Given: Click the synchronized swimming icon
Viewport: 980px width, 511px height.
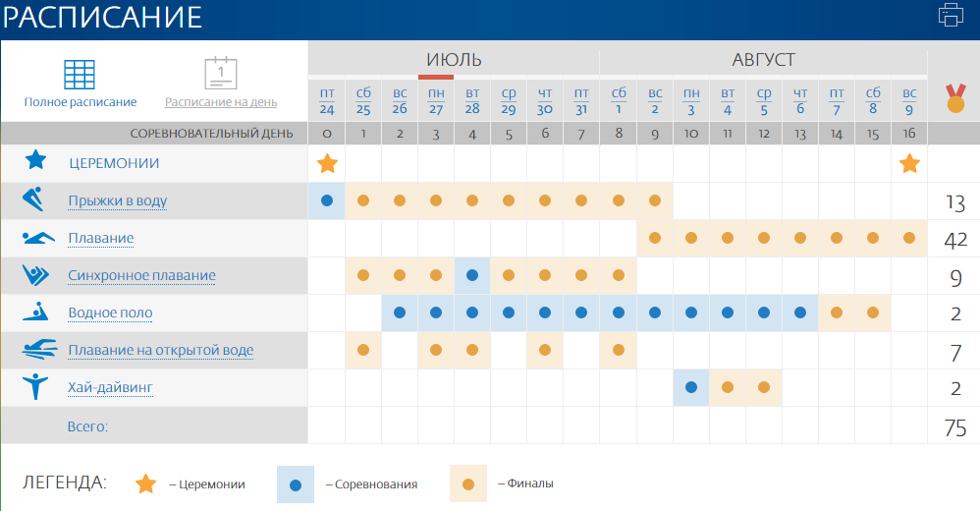Looking at the screenshot, I should 35,274.
